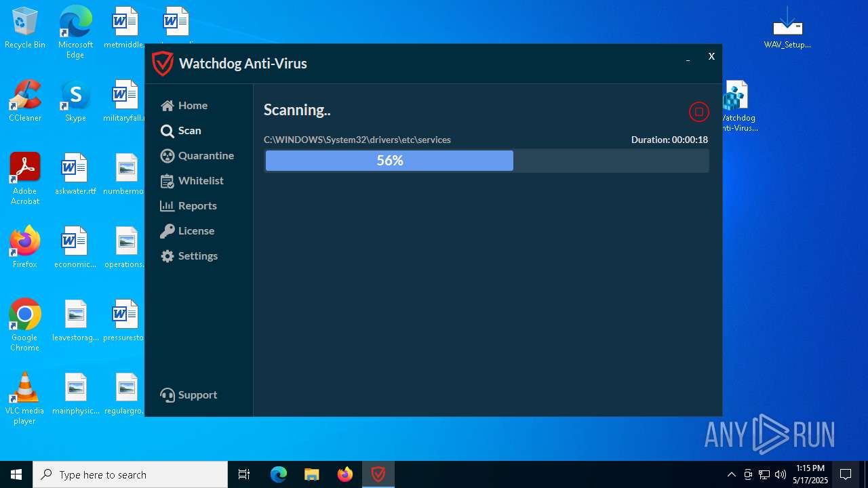Show hidden system tray icons
Screen dimensions: 868x488
pyautogui.click(x=731, y=474)
